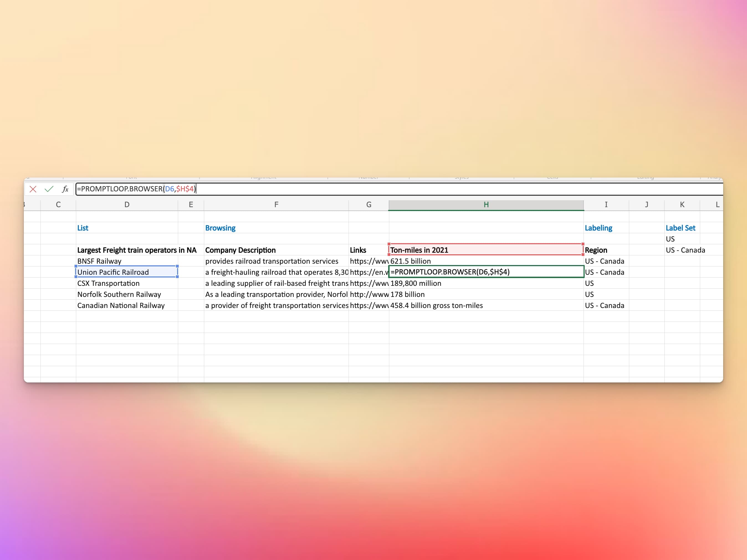Select column H header
Image resolution: width=747 pixels, height=560 pixels.
[486, 205]
